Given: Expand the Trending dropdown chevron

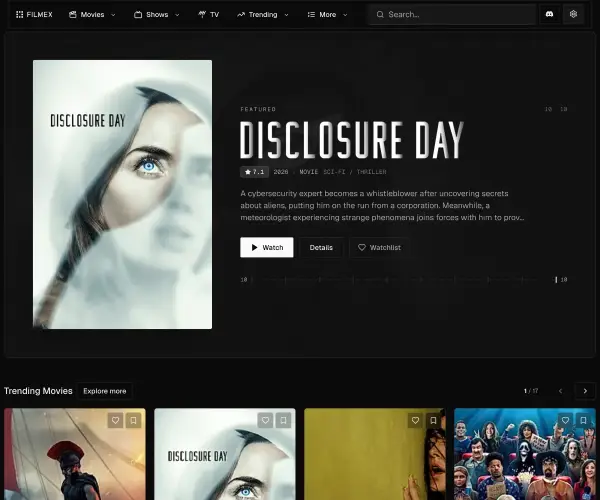Looking at the screenshot, I should pyautogui.click(x=286, y=15).
